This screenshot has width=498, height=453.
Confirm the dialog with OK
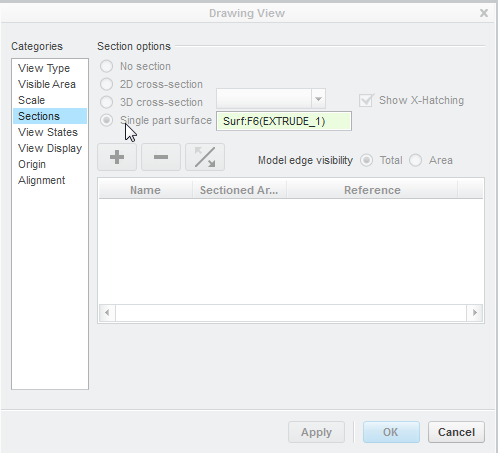click(391, 432)
